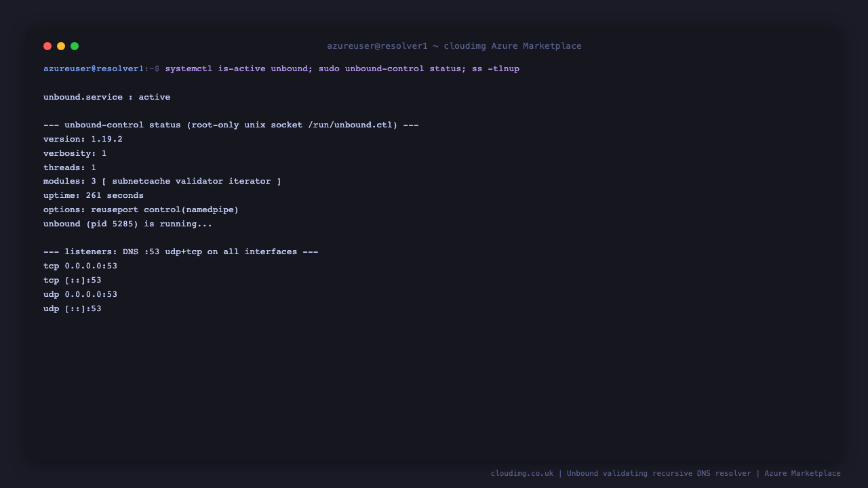This screenshot has height=488, width=868.
Task: Click the 'tcp 0.0.0.0:53' line
Action: 81,266
